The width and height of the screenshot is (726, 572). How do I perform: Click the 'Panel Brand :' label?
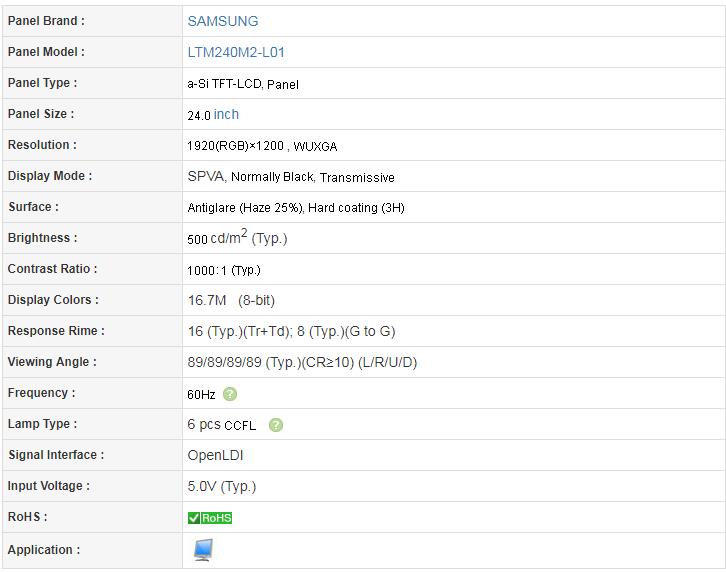tap(46, 21)
